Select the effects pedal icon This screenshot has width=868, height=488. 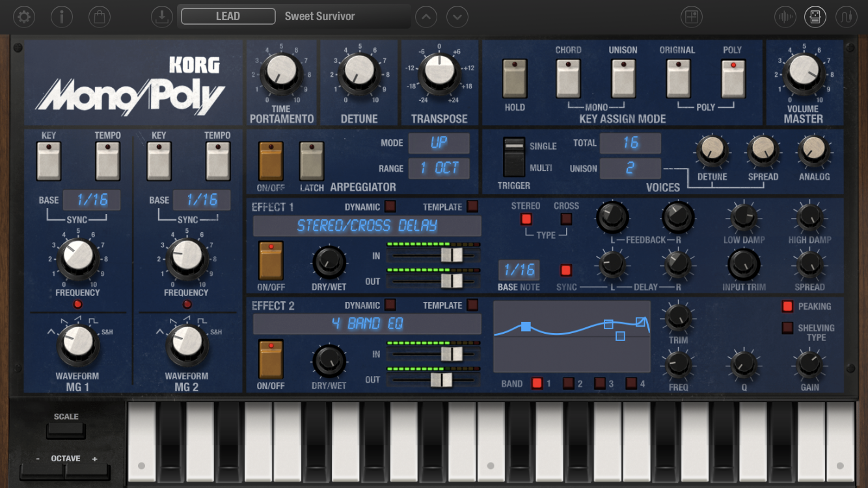pyautogui.click(x=815, y=16)
